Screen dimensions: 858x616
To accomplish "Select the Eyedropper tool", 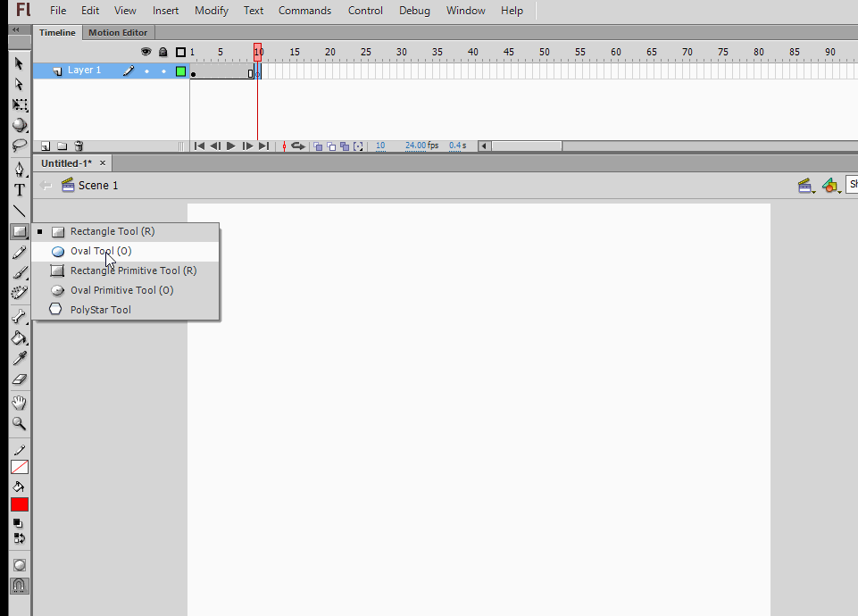I will click(x=19, y=358).
